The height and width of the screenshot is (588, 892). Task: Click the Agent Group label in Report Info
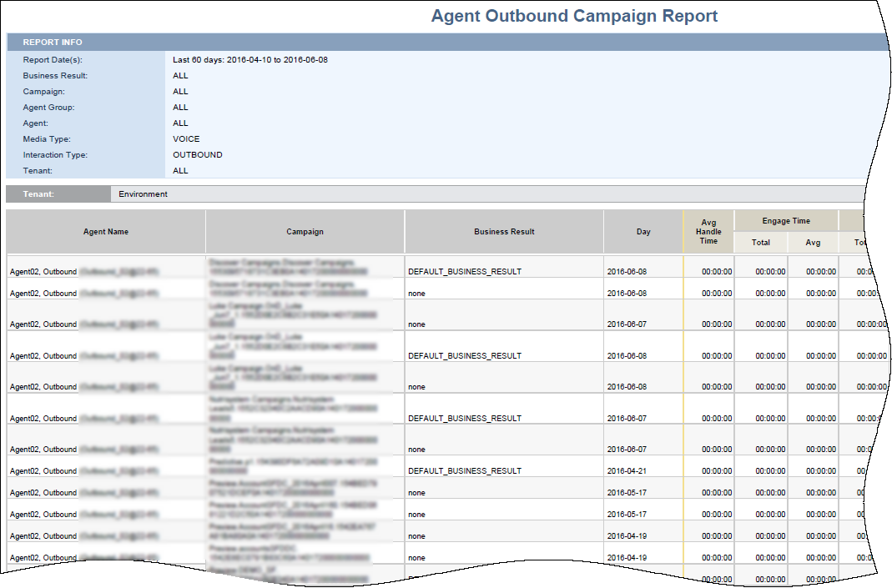(x=48, y=108)
